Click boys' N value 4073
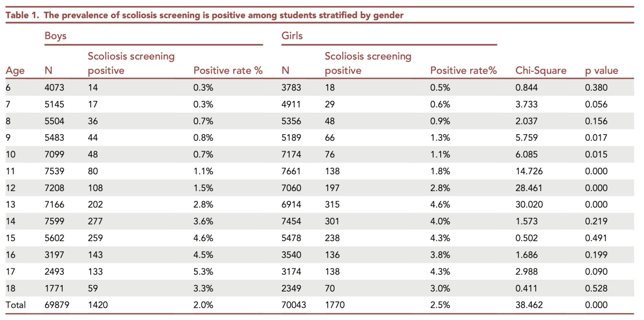The height and width of the screenshot is (320, 644). click(x=55, y=88)
